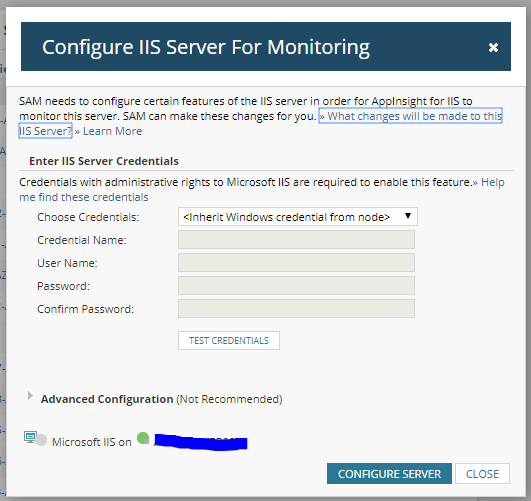Click the 'Choose Credentials:' label
The image size is (531, 501).
[88, 217]
